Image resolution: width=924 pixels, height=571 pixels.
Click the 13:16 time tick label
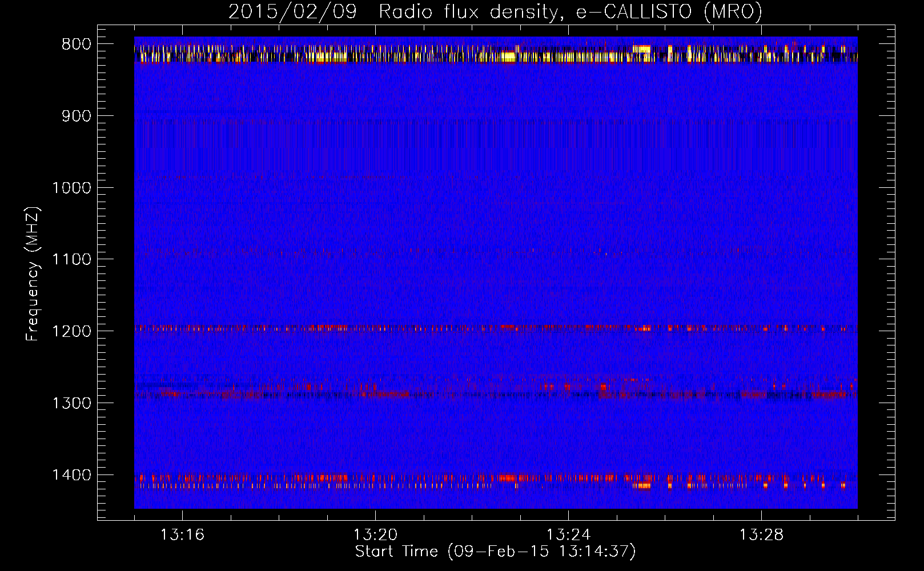[182, 535]
